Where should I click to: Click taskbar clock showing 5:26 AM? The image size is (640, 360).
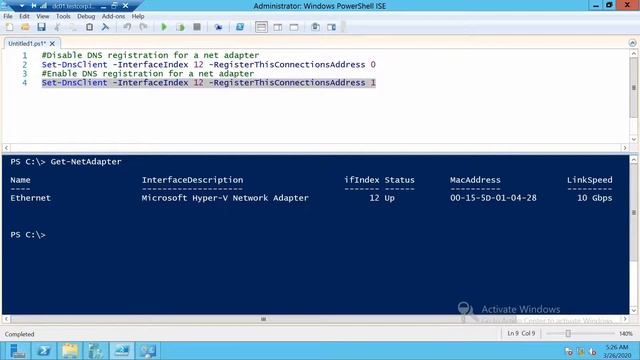pos(617,351)
